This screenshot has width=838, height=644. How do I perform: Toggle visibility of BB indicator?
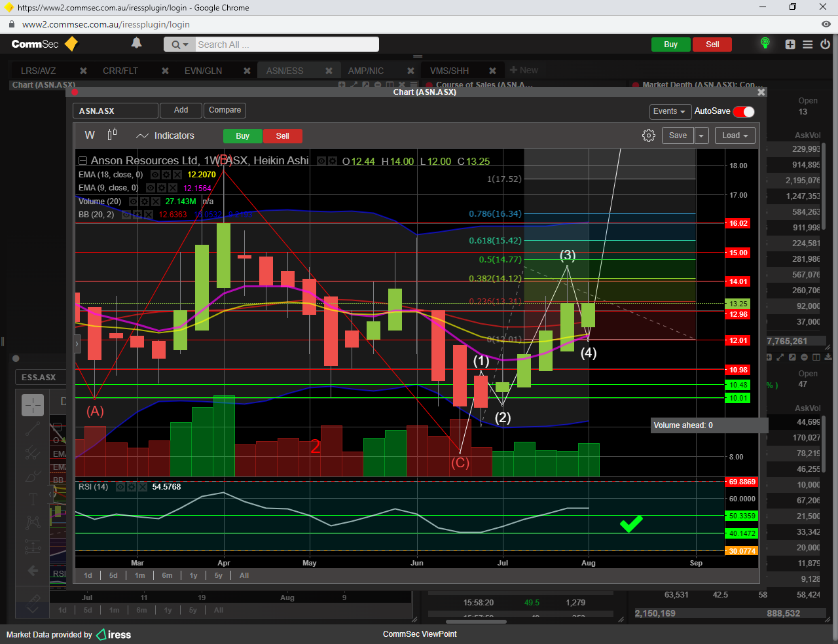(x=127, y=215)
